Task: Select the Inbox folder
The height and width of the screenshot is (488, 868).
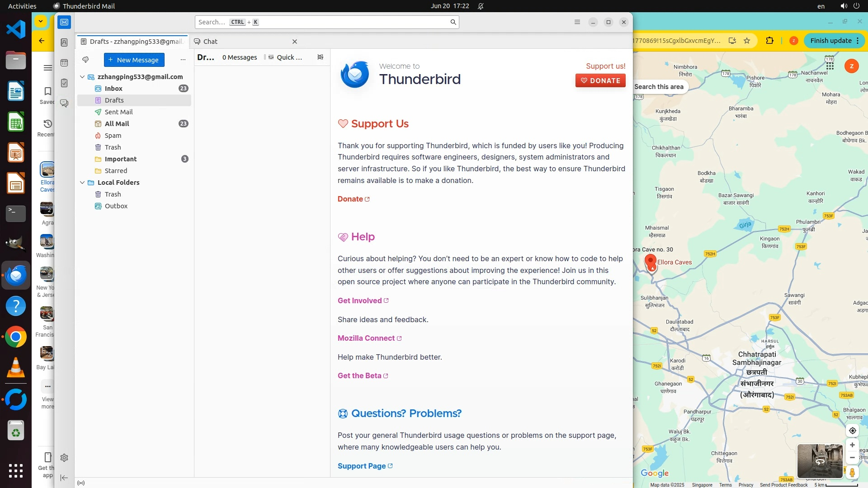Action: tap(113, 89)
